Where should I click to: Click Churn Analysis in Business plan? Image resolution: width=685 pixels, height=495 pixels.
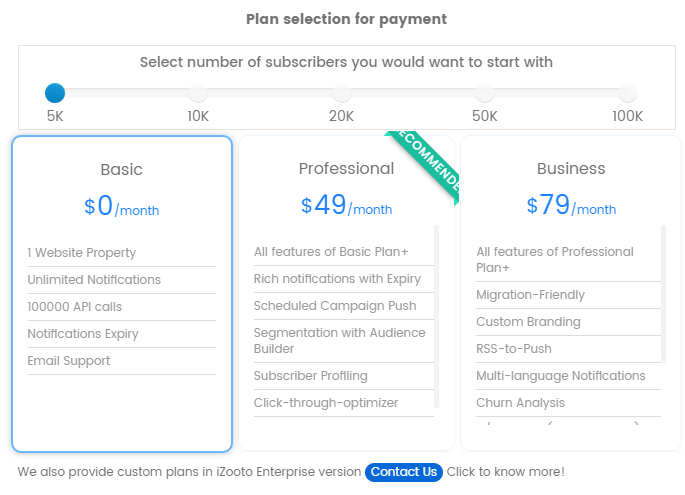pyautogui.click(x=520, y=403)
